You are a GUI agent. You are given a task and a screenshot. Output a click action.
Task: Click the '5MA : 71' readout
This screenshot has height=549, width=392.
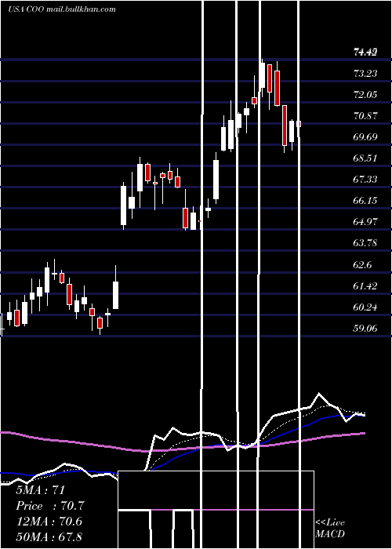[x=41, y=490]
